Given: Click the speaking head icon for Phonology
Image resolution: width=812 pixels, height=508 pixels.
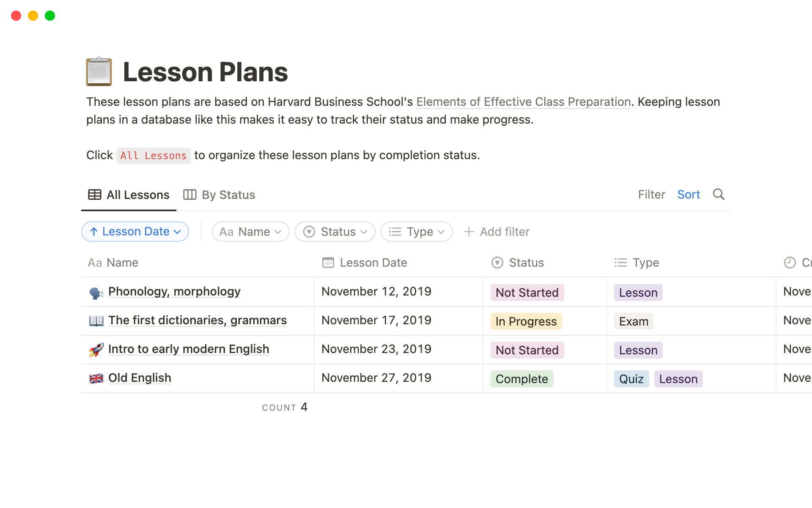Looking at the screenshot, I should pos(96,293).
